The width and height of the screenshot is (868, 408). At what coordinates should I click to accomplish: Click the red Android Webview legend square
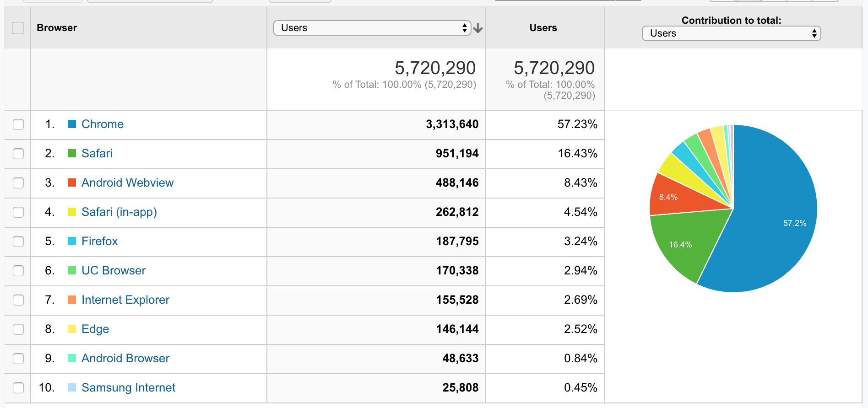pyautogui.click(x=72, y=183)
